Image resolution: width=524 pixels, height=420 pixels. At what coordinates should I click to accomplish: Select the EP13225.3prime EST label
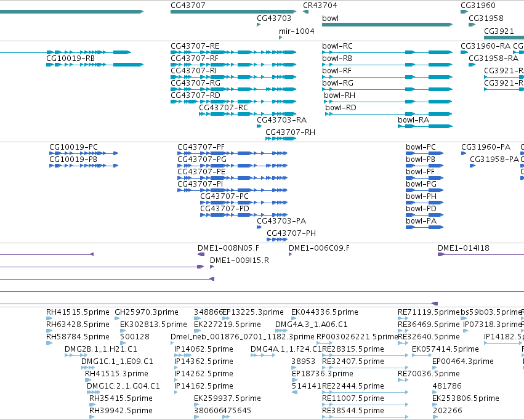(x=253, y=312)
